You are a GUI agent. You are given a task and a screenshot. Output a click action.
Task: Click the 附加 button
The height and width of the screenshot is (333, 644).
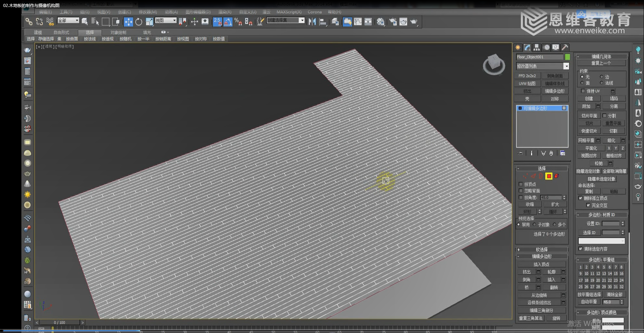[586, 106]
